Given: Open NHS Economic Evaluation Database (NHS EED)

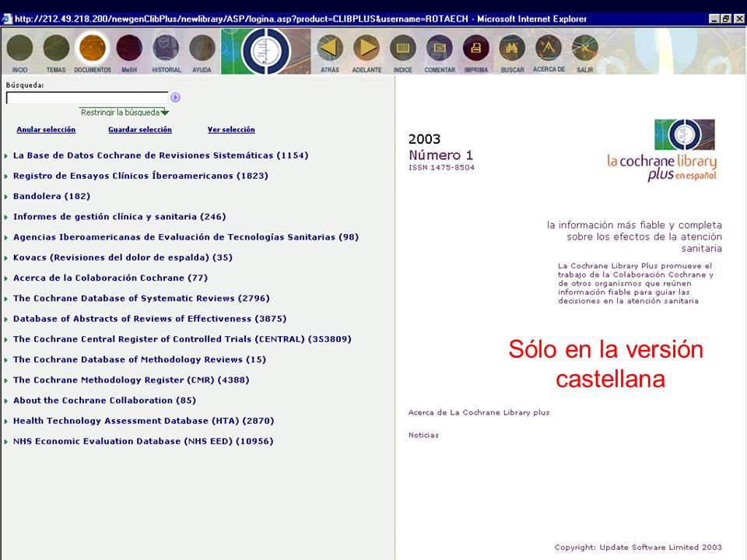Looking at the screenshot, I should (143, 442).
